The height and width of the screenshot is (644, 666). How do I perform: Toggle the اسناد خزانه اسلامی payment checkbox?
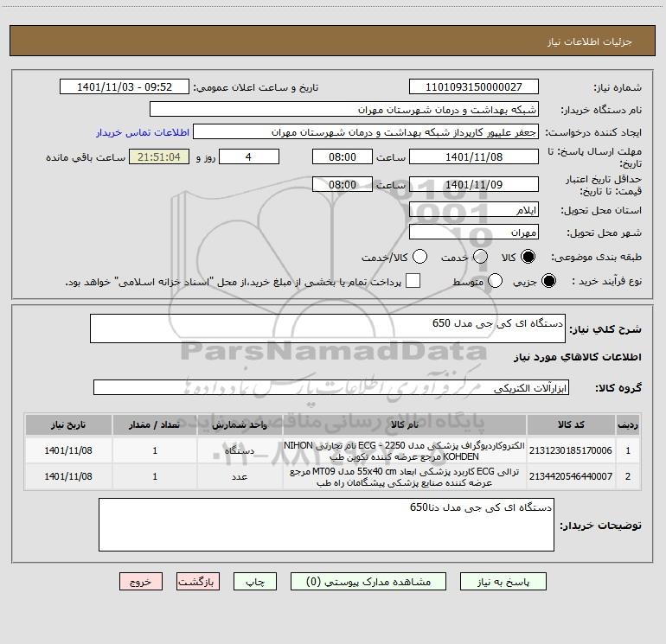click(x=413, y=281)
